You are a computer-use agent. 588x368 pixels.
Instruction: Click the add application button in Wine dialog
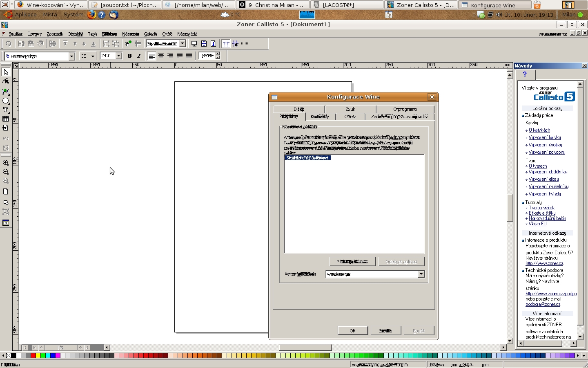352,261
